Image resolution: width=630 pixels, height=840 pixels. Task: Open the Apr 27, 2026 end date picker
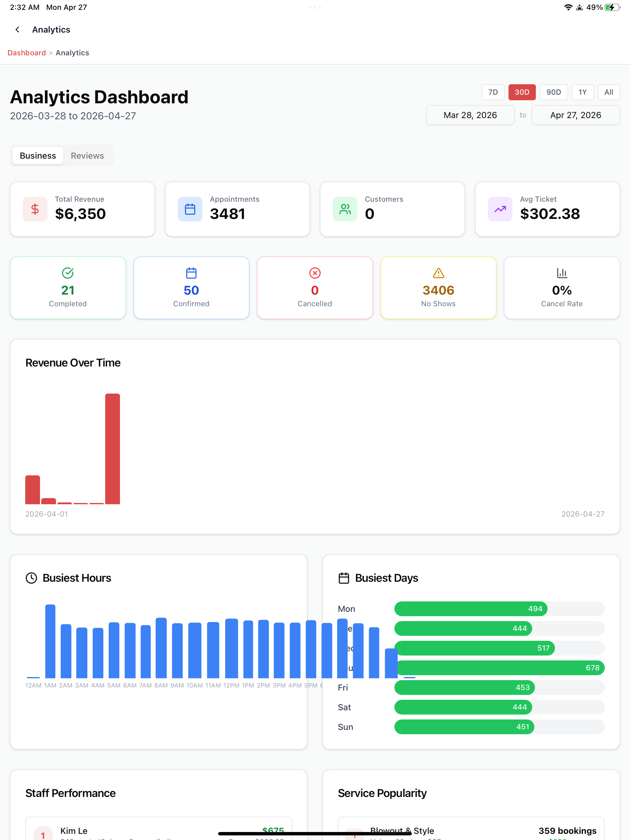point(575,115)
